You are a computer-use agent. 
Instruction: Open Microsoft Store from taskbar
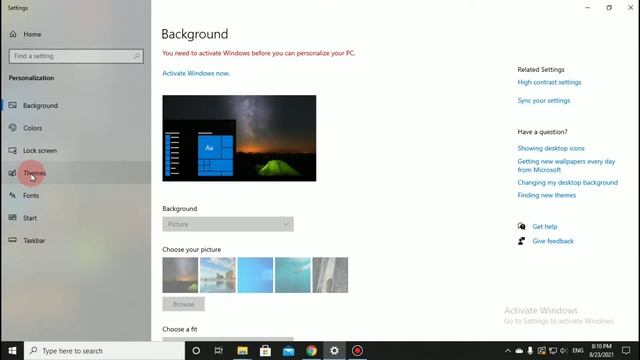(265, 351)
